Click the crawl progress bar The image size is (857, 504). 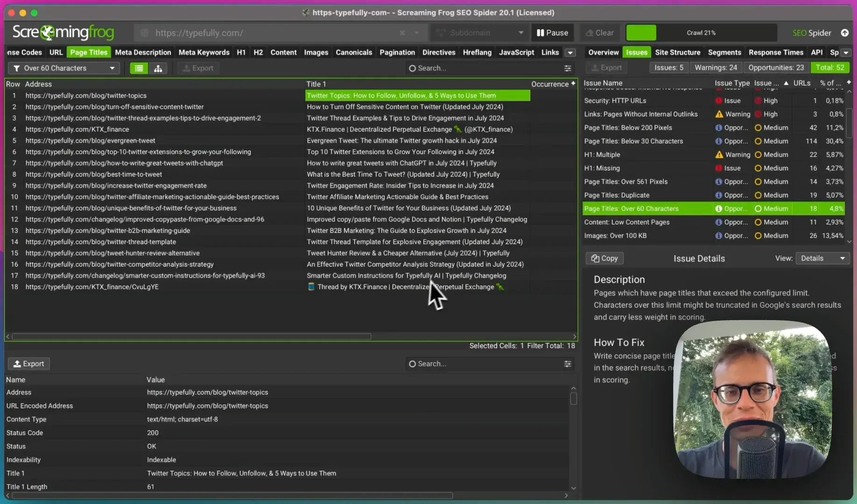(701, 33)
